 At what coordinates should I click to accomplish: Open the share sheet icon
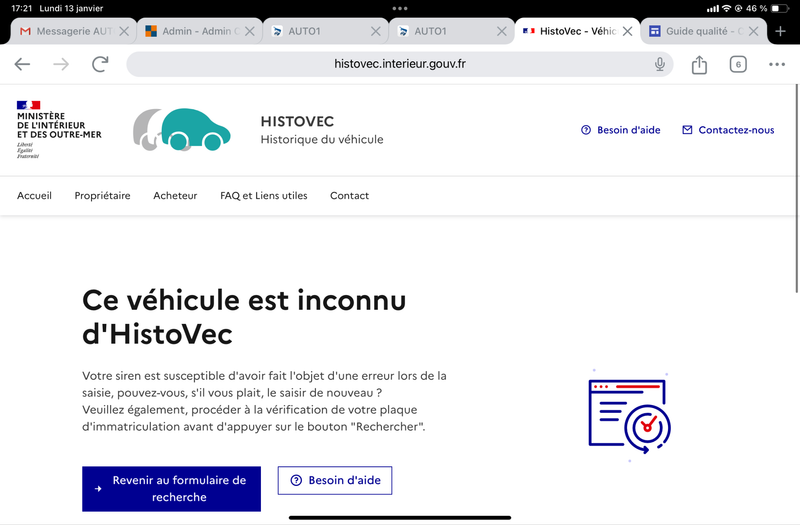pos(699,64)
